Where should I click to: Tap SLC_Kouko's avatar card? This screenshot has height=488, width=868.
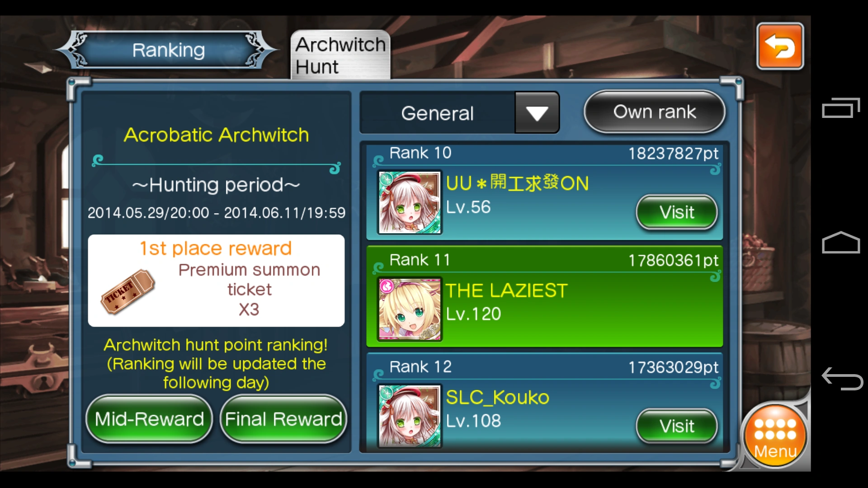[410, 416]
